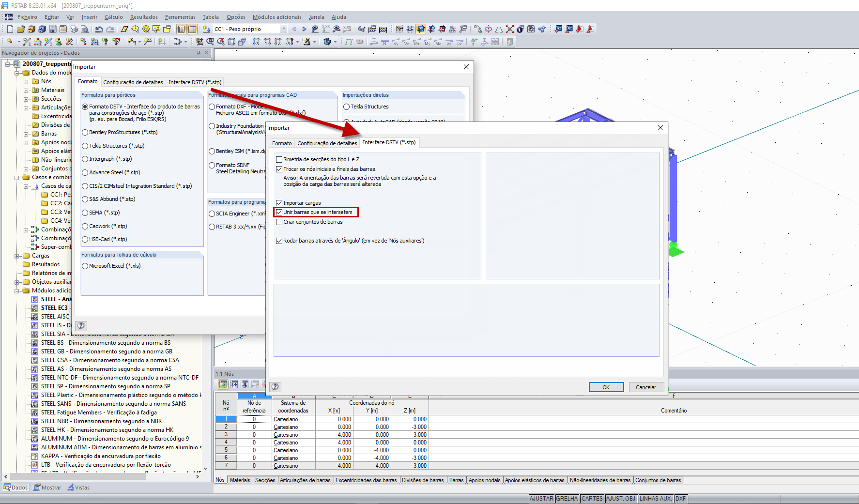859x504 pixels.
Task: Toggle the 'Importar cargas' checkbox
Action: click(279, 203)
